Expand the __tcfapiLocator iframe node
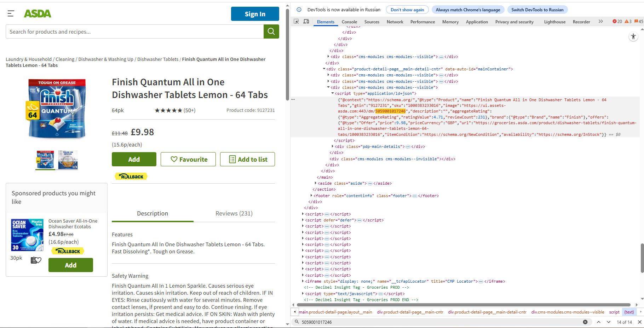This screenshot has height=328, width=644. pos(303,281)
